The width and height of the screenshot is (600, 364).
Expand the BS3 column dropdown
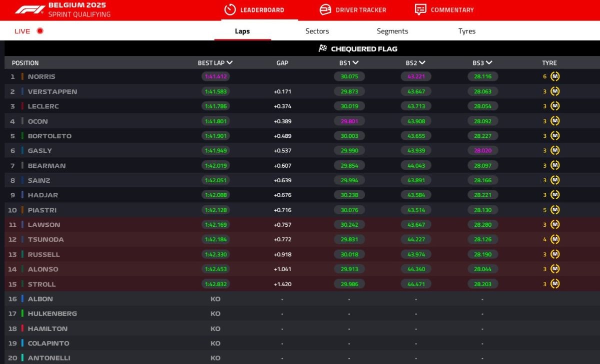pyautogui.click(x=489, y=63)
